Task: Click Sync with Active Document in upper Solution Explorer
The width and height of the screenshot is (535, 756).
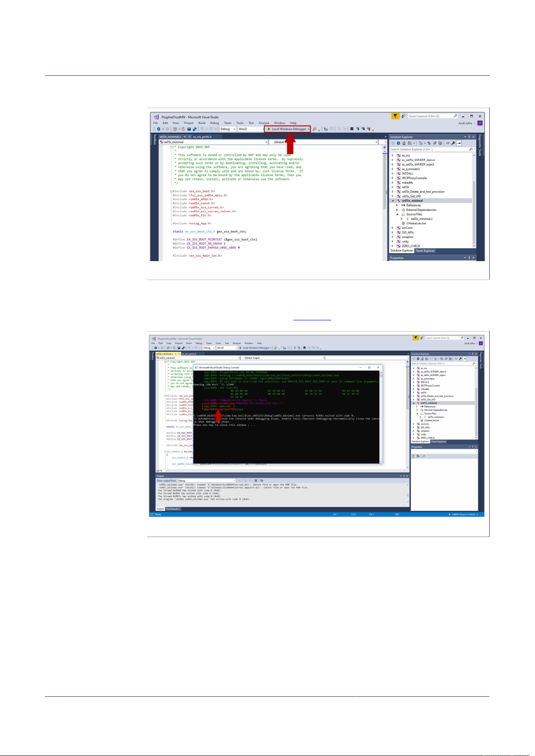Action: [x=429, y=143]
